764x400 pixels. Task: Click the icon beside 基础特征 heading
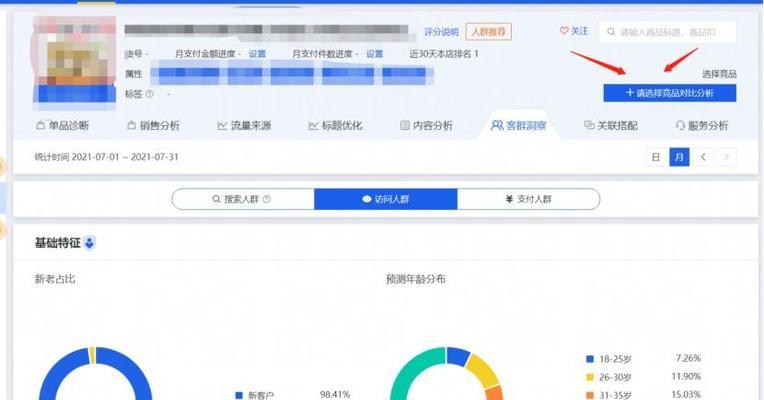point(89,243)
